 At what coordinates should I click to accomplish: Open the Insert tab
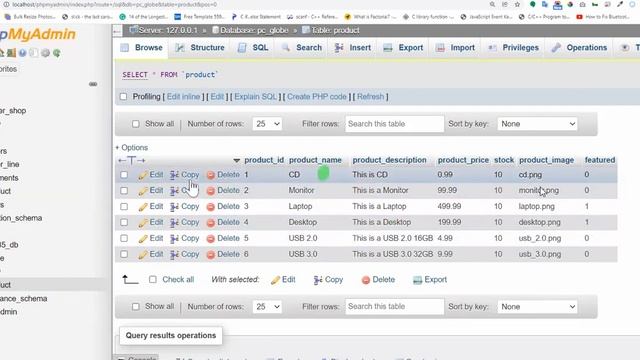pos(353,48)
